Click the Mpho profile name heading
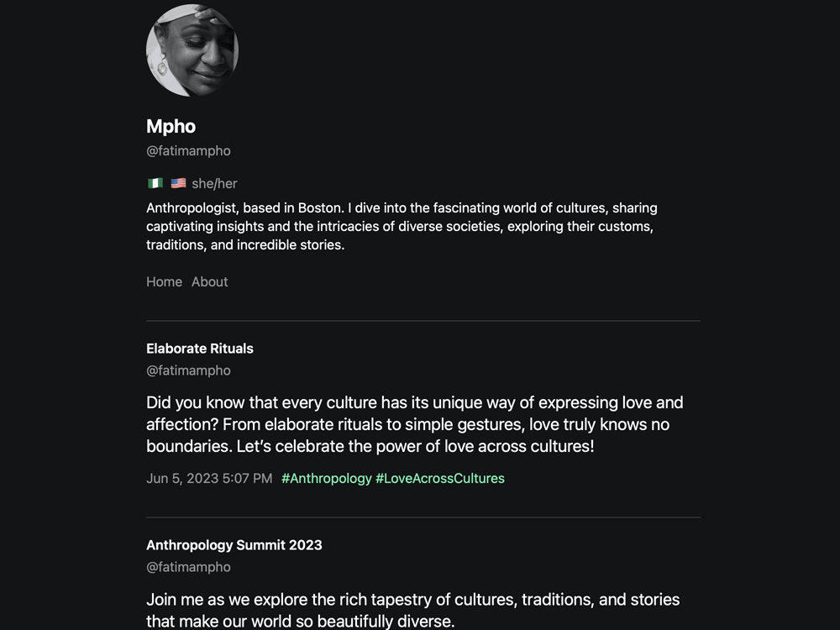840x630 pixels. tap(171, 127)
